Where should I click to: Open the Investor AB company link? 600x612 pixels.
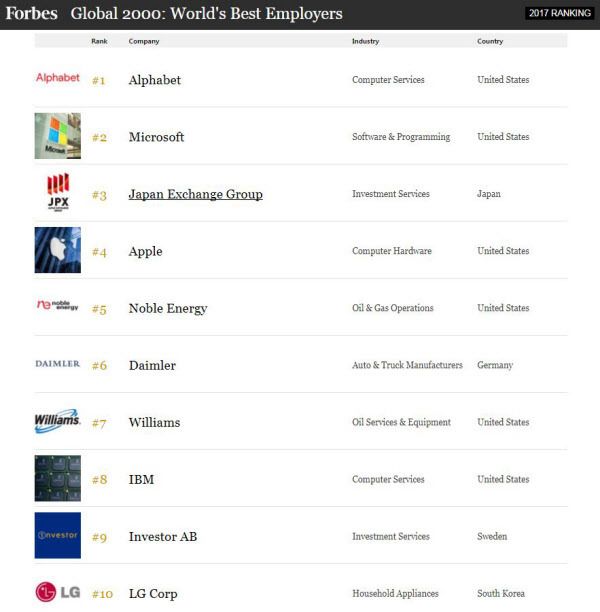pos(163,537)
